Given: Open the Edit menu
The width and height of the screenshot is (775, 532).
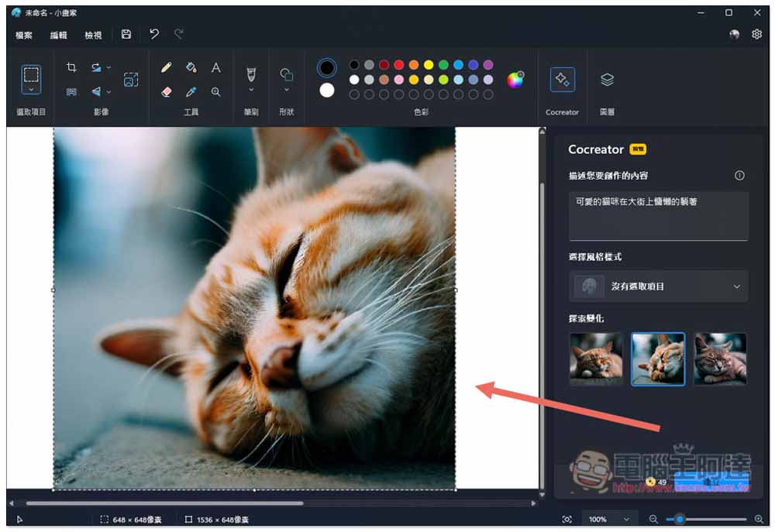Looking at the screenshot, I should [58, 35].
